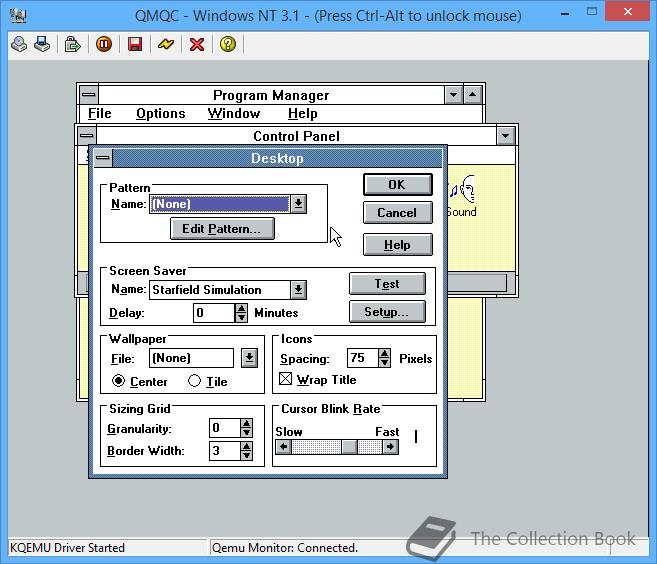The height and width of the screenshot is (564, 657).
Task: Increase icon Spacing with up arrow
Action: [384, 354]
